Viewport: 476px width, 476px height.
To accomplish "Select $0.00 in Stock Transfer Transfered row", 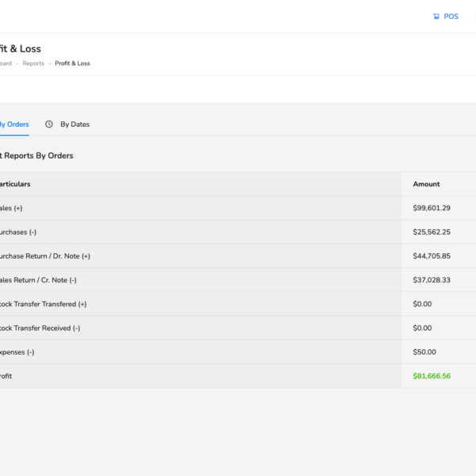I will click(x=422, y=304).
